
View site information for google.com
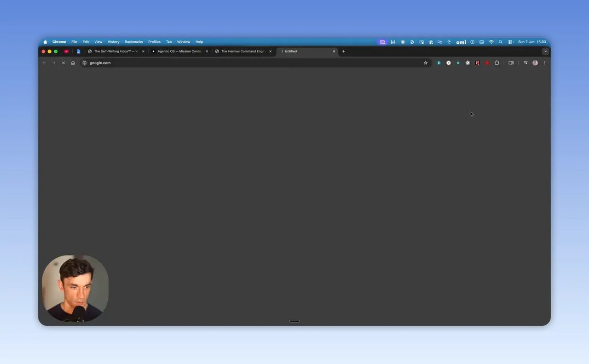click(85, 63)
